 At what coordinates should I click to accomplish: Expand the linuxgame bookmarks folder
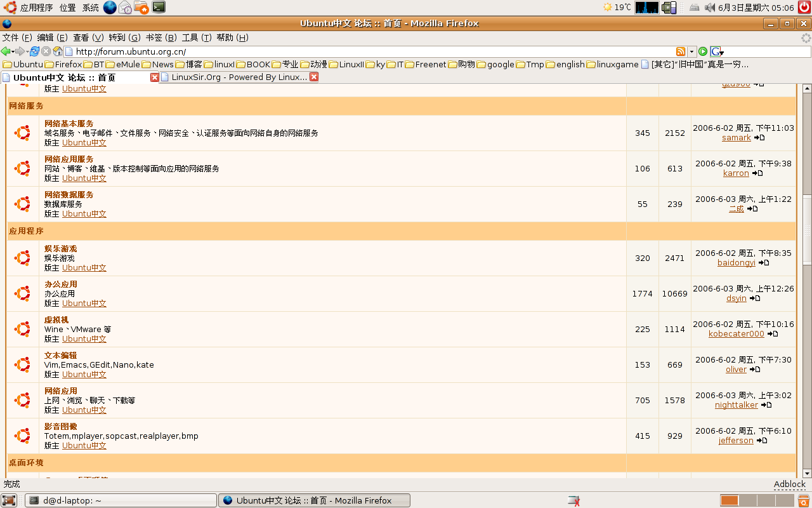(613, 64)
